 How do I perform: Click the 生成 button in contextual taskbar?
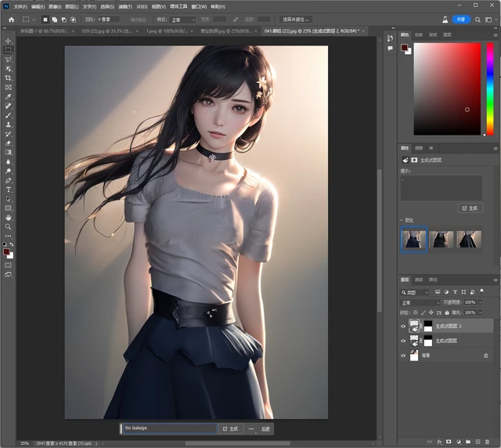[229, 428]
